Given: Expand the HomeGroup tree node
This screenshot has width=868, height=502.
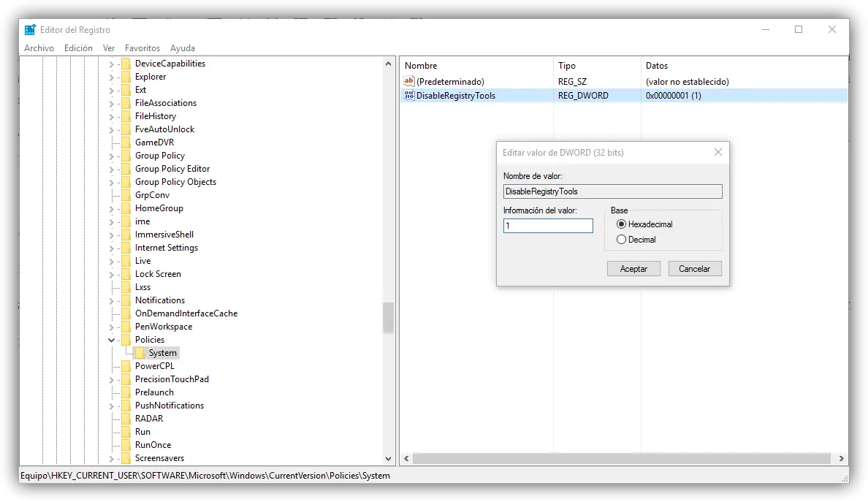Looking at the screenshot, I should (x=111, y=209).
